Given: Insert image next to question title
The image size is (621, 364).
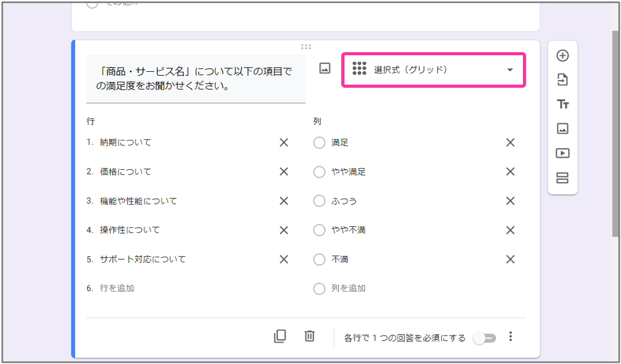Looking at the screenshot, I should pos(325,68).
